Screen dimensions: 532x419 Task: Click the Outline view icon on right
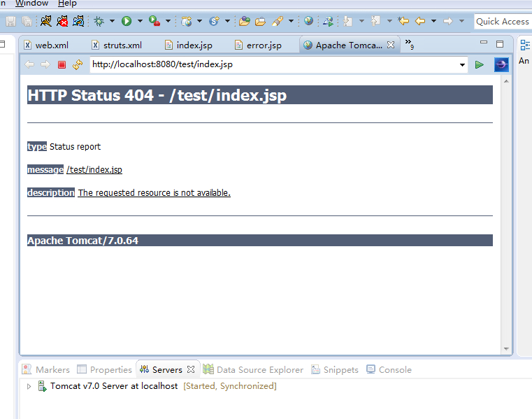tap(525, 45)
